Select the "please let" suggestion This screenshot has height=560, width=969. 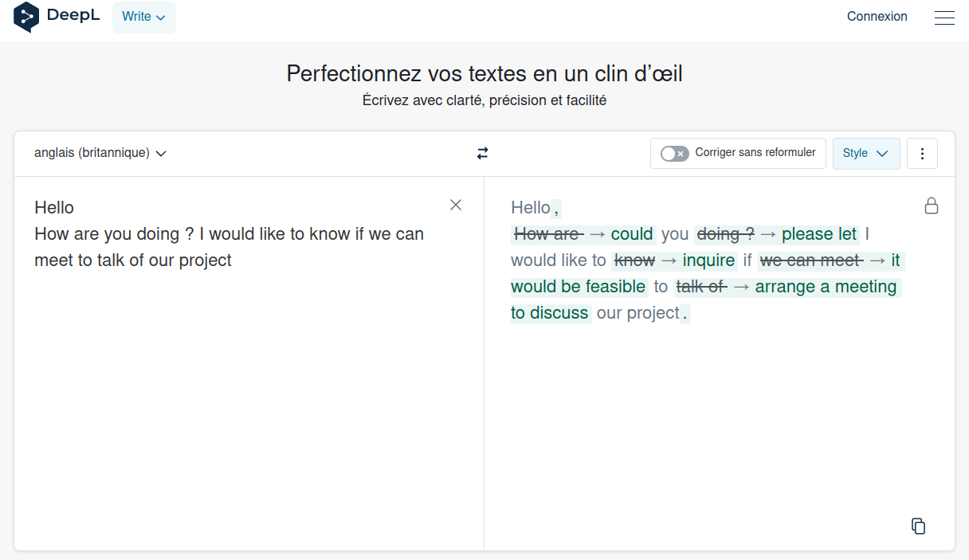point(819,234)
